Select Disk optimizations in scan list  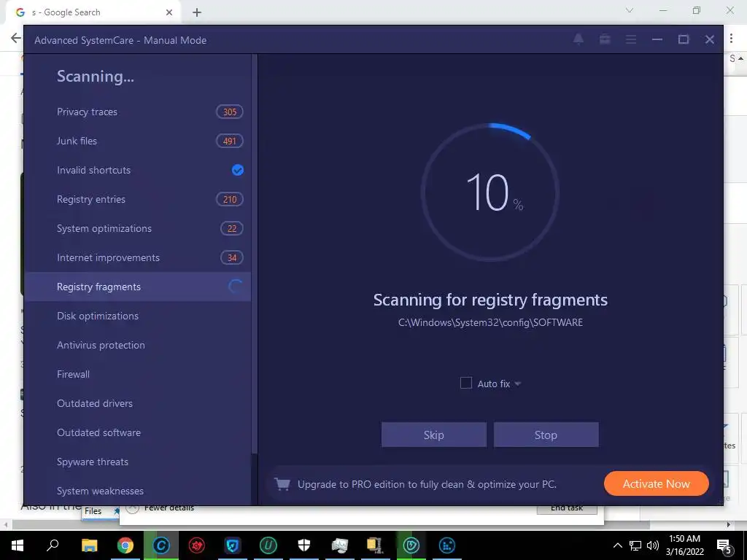click(x=137, y=316)
